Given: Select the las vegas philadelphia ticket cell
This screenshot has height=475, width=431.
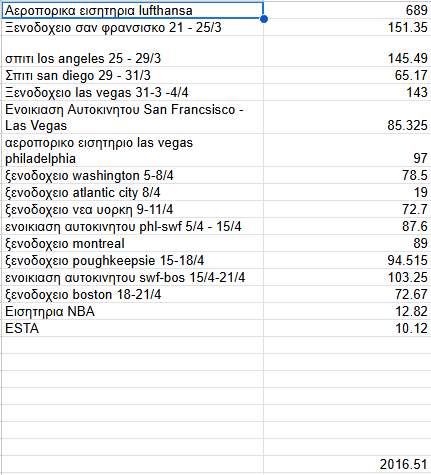Looking at the screenshot, I should coord(133,150).
